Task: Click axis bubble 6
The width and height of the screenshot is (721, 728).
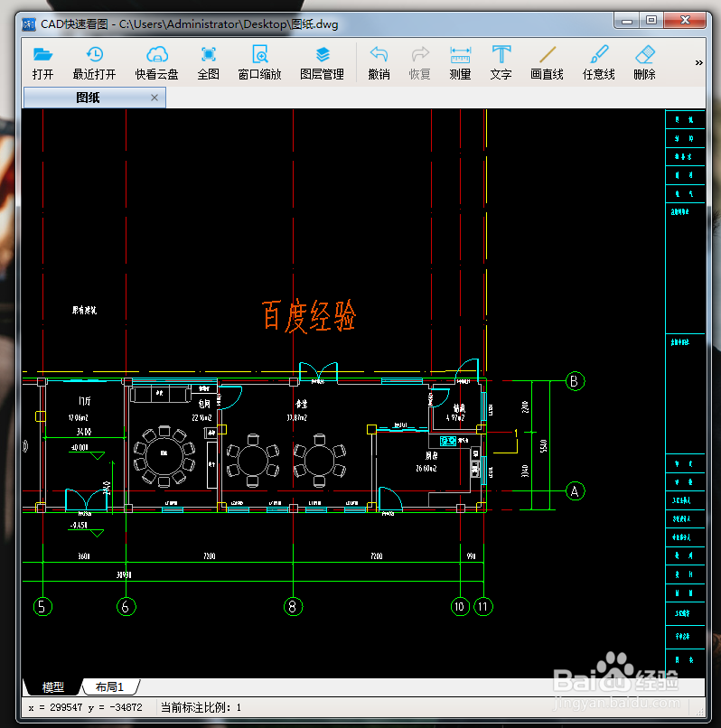Action: pos(126,606)
